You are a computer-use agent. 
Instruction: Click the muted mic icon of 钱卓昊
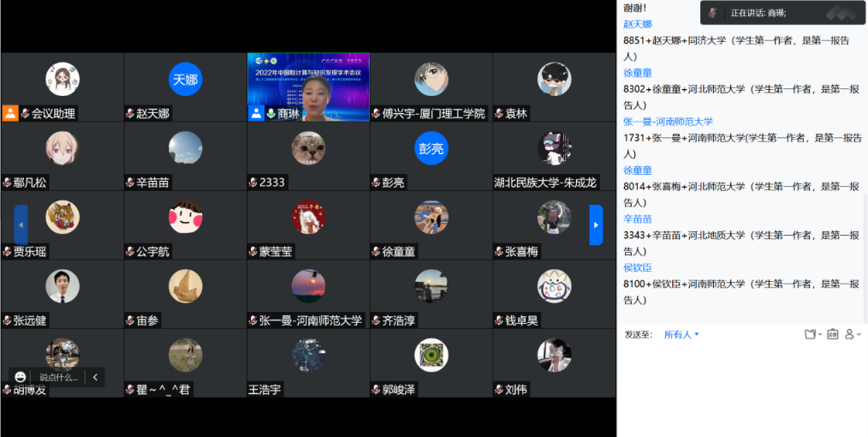[x=499, y=320]
